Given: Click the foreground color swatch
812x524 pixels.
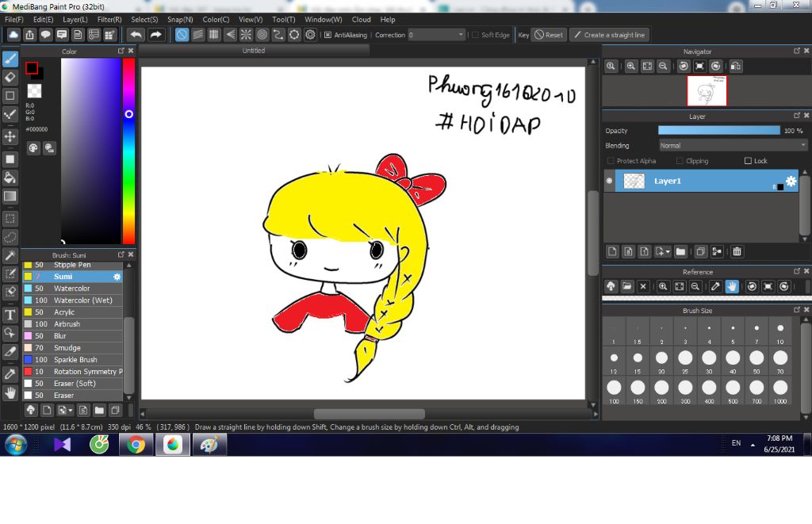Looking at the screenshot, I should coord(32,68).
